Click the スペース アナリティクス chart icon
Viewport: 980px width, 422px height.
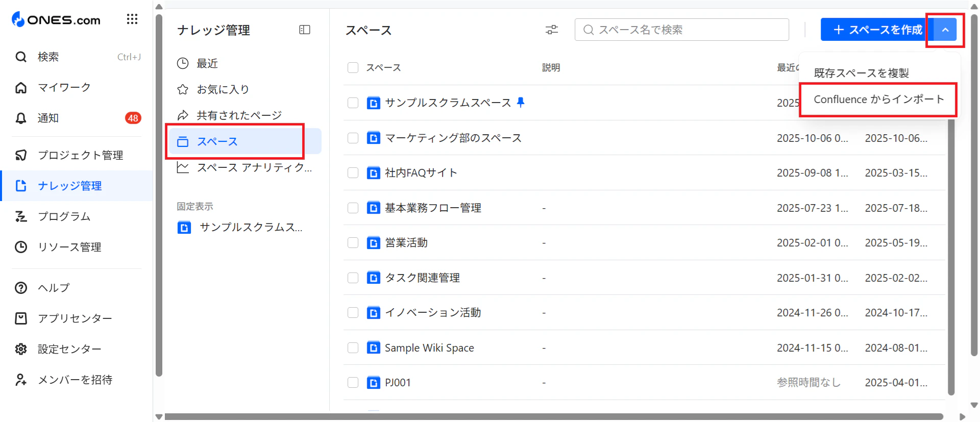point(183,167)
